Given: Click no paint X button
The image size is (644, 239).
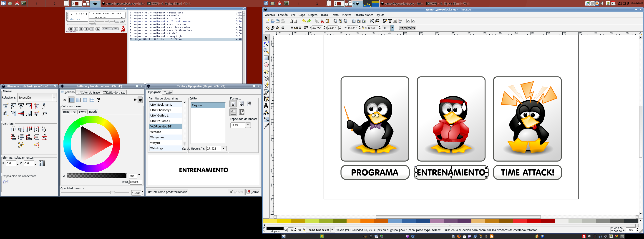Looking at the screenshot, I should (x=65, y=100).
